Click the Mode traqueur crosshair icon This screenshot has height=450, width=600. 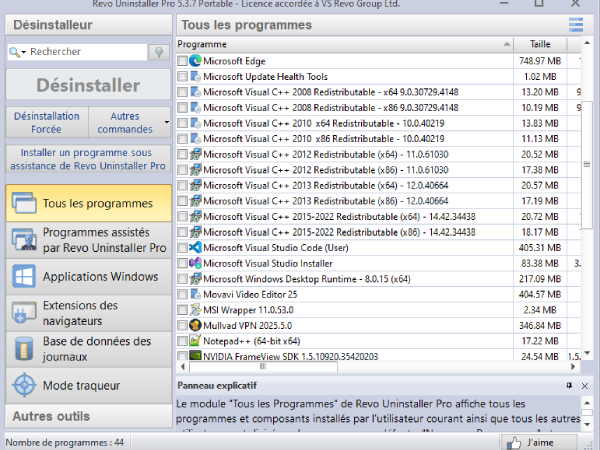coord(24,385)
